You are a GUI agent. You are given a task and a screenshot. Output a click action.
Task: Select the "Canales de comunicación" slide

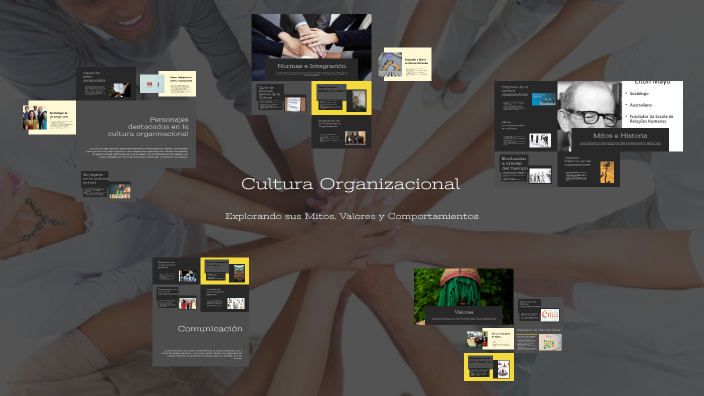[224, 299]
